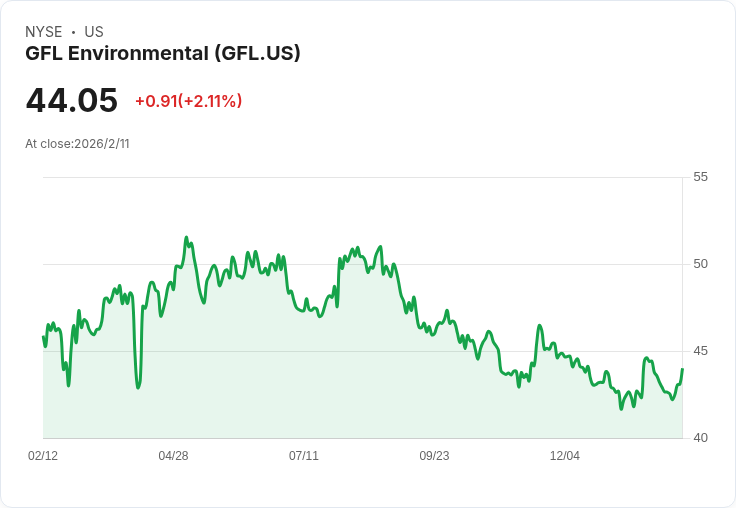
Task: Click the 50 price axis label
Action: [x=700, y=264]
